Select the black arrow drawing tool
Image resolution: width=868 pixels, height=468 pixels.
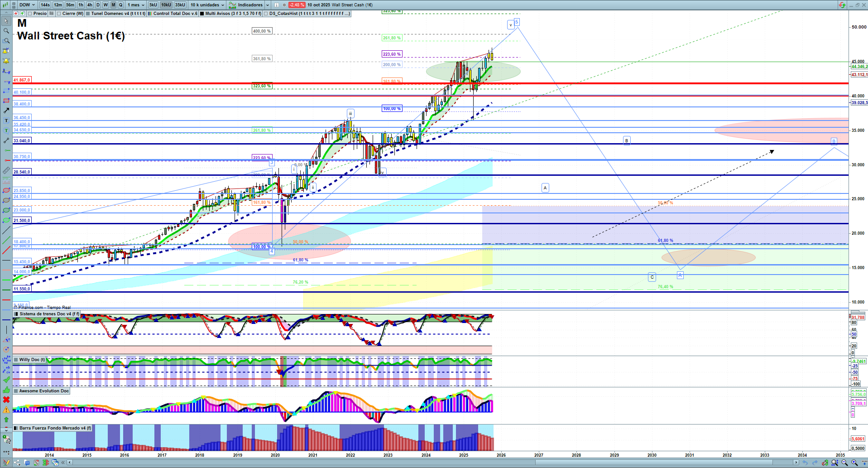click(6, 111)
